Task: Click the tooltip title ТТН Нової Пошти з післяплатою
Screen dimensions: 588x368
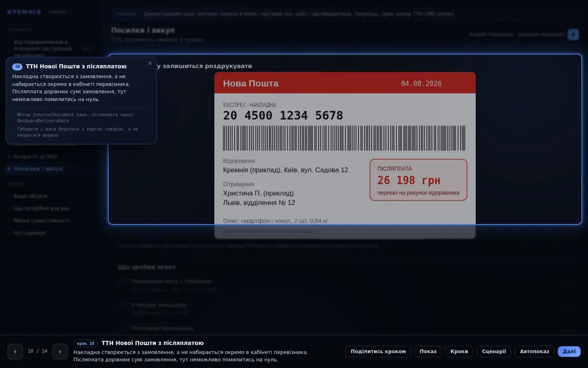Action: (x=76, y=66)
